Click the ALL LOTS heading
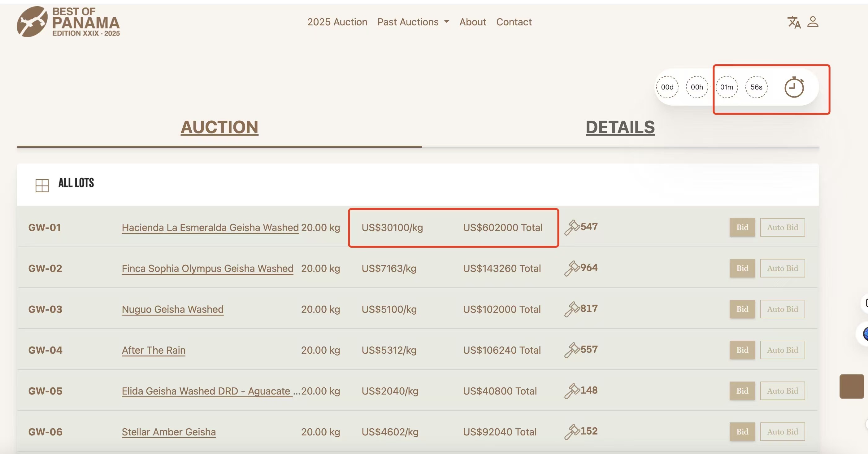Screen dimensions: 868x454 click(76, 183)
